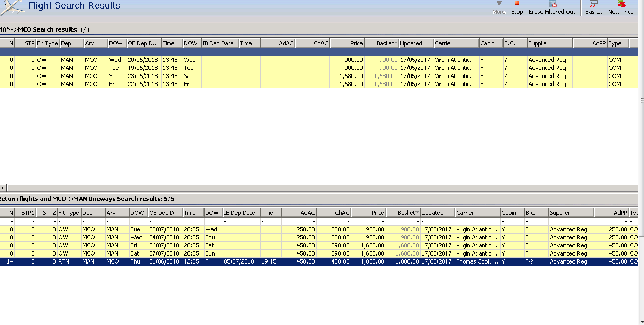Click the left arrow of horizontal scrollbar

tap(3, 188)
